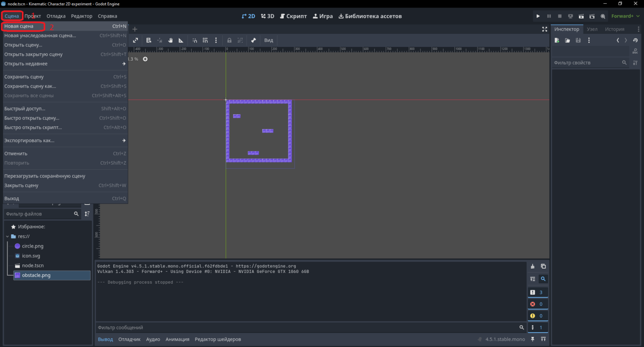Toggle grid snapping
The image size is (644, 347).
pyautogui.click(x=205, y=40)
